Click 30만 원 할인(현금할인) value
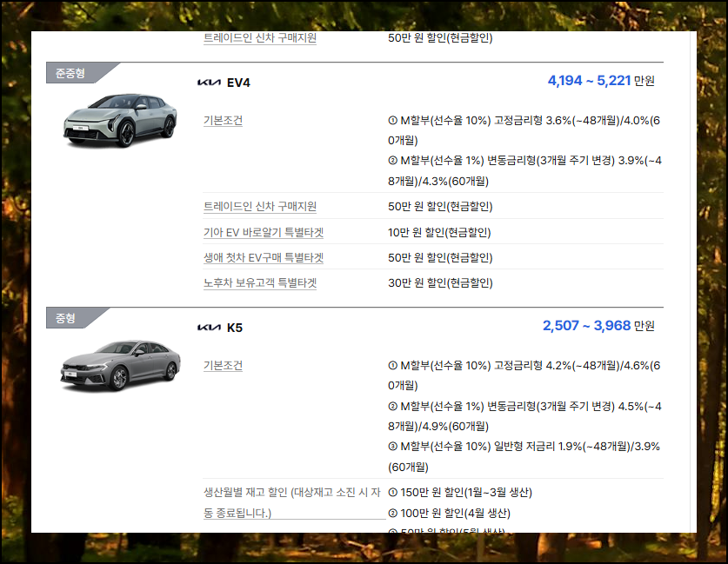728x564 pixels. 440,283
